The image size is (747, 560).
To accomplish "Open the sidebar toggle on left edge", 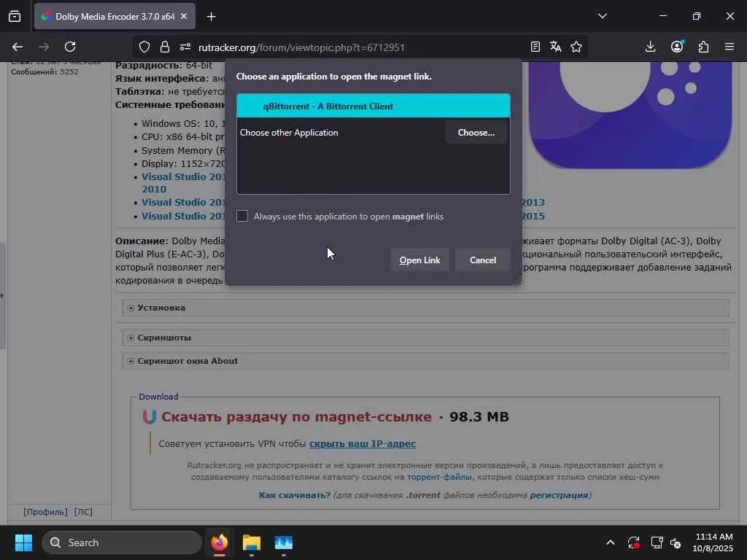I will coord(2,296).
